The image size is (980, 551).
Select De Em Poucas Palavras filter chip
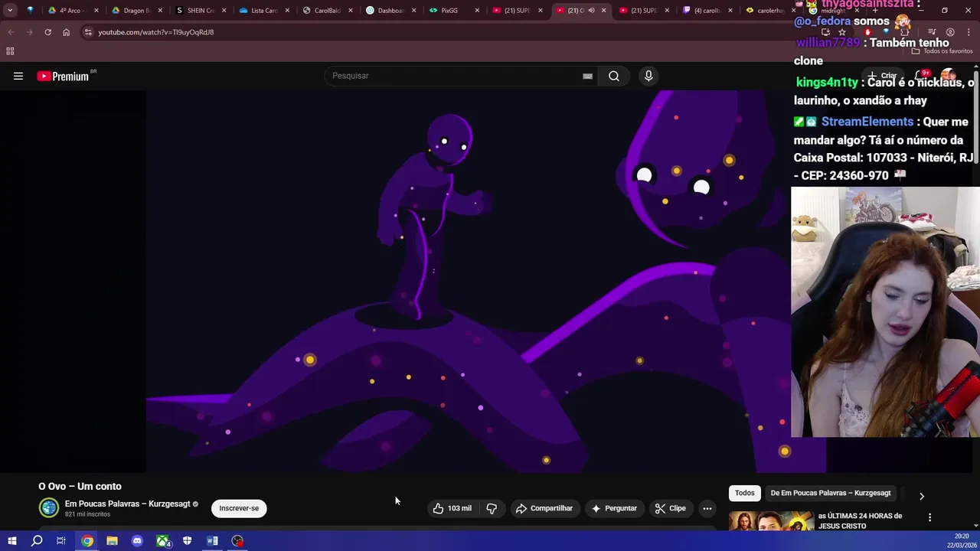(831, 493)
